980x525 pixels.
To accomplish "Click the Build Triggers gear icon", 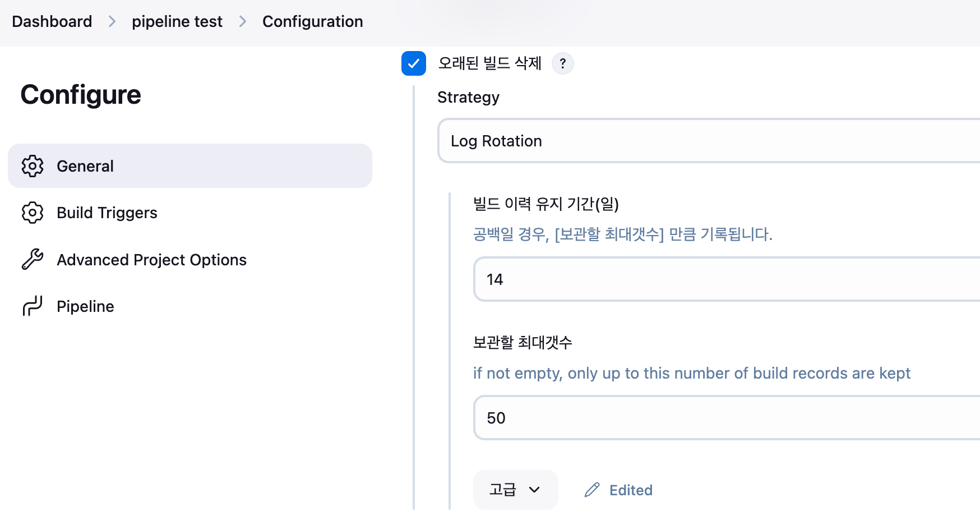I will point(33,213).
